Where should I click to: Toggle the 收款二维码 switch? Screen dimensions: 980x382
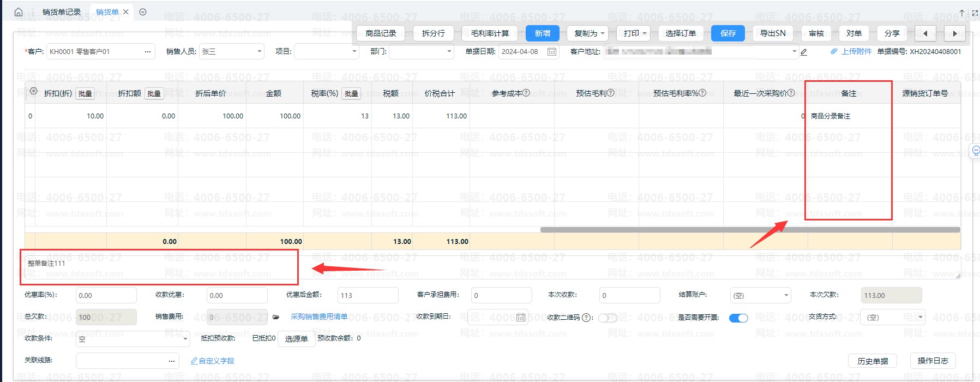[x=608, y=318]
